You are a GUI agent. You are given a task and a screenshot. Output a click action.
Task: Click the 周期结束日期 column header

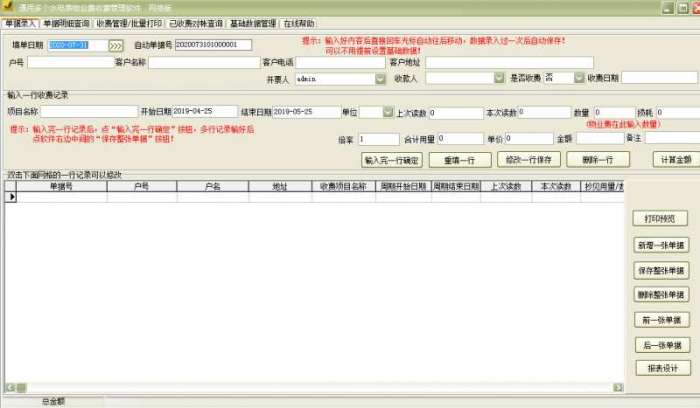tap(456, 186)
